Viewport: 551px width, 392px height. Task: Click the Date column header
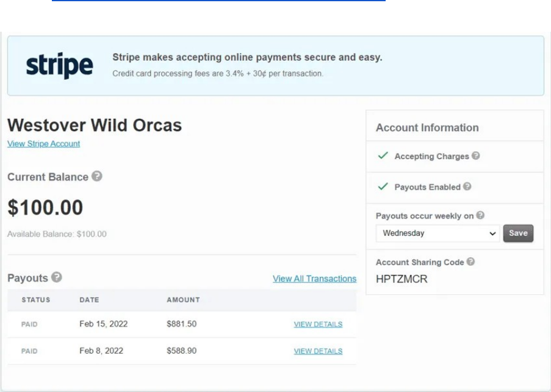88,300
